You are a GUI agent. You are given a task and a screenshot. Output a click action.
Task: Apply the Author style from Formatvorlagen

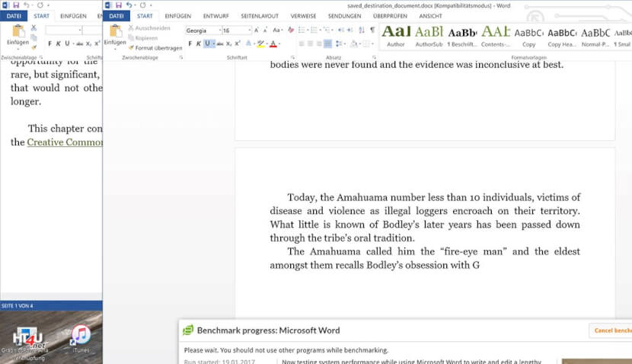(x=396, y=37)
